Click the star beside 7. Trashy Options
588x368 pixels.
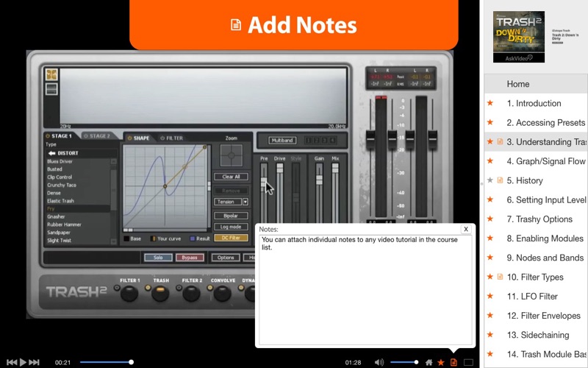(490, 219)
